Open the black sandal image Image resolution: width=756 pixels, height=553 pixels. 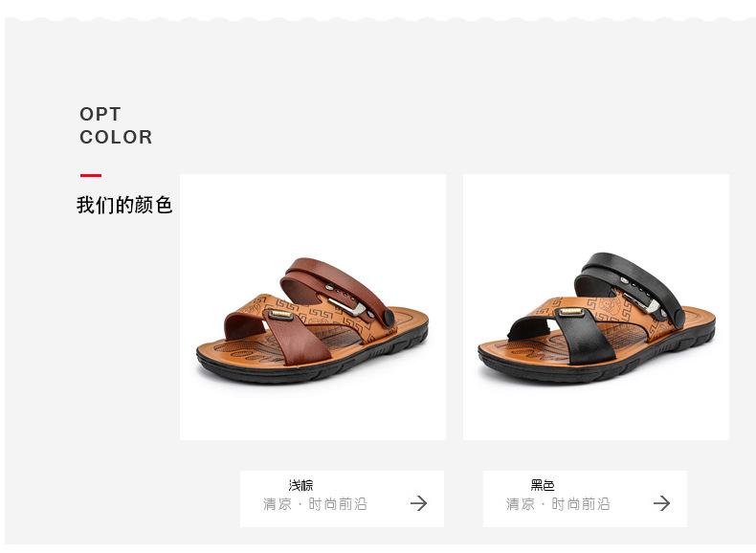point(596,306)
